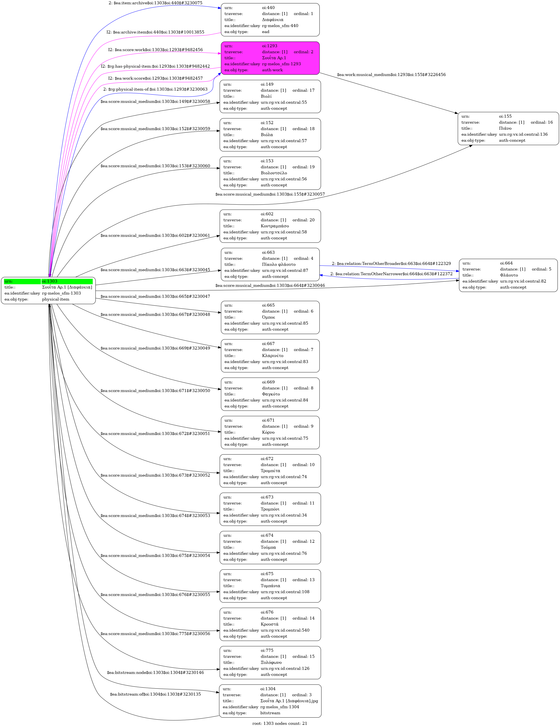This screenshot has height=728, width=560.
Task: Click ea:item:archive edge label at top
Action: tap(155, 3)
